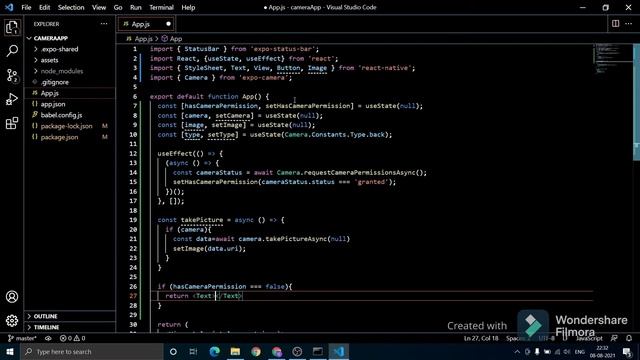Open the Explorer view in activity bar
The image size is (640, 360).
(x=12, y=27)
